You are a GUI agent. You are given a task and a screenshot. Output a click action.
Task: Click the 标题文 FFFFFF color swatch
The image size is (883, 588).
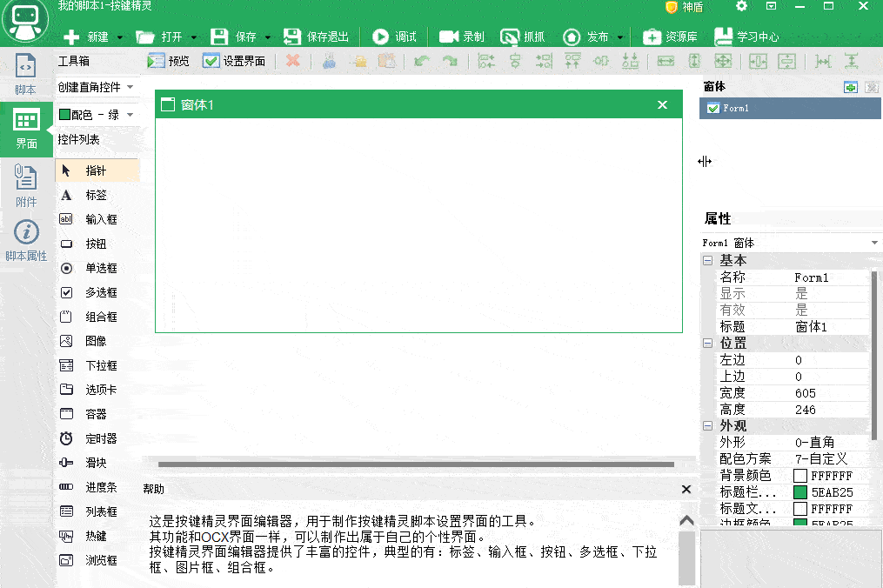800,509
